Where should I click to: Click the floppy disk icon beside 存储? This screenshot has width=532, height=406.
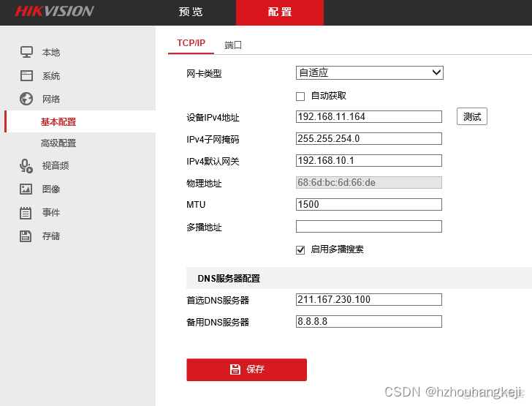(x=26, y=236)
